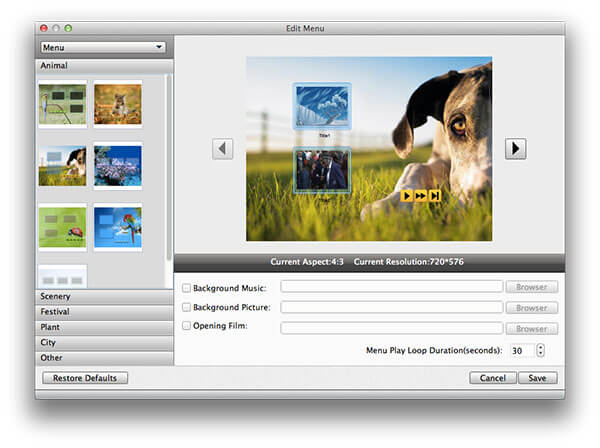Click the template list scrollbar
The image size is (600, 448).
click(169, 168)
